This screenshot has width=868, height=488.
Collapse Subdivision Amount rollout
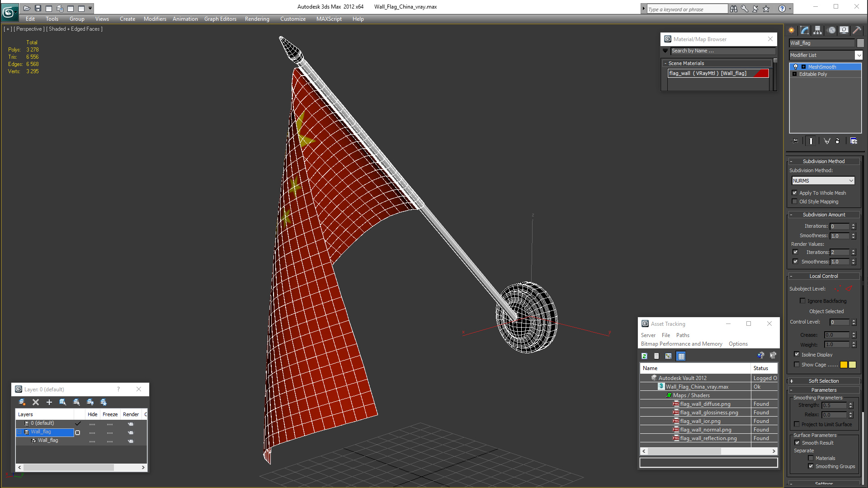[824, 215]
